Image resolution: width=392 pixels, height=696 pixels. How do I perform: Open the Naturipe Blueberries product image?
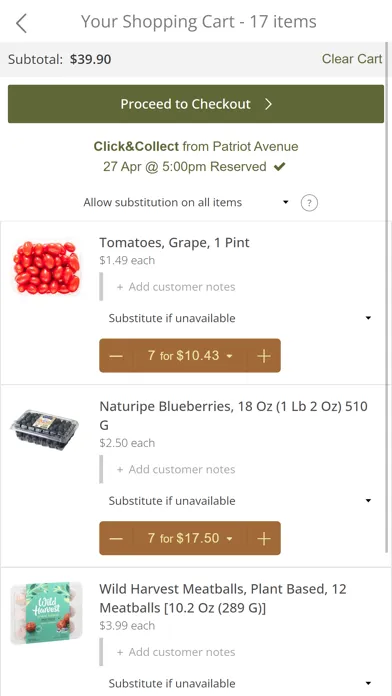pos(44,430)
